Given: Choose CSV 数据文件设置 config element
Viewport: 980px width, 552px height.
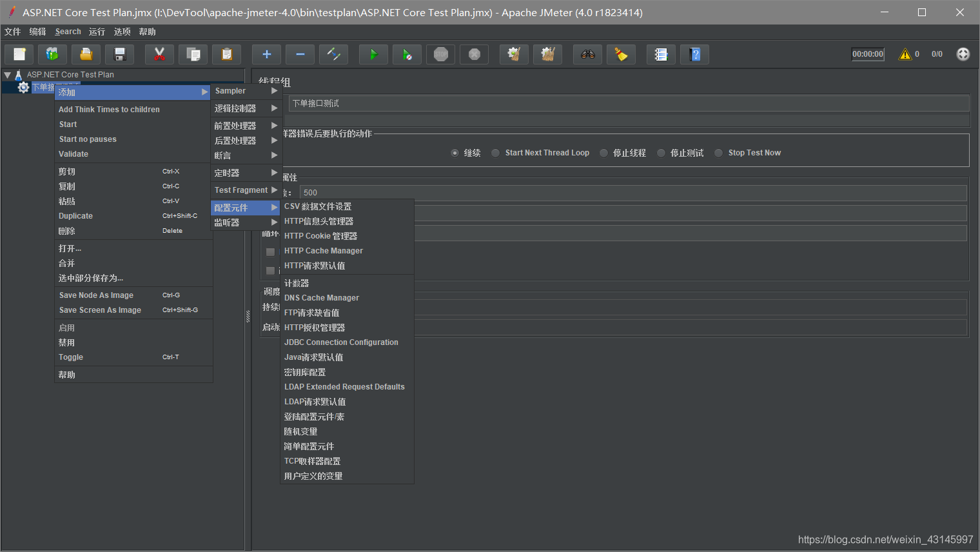Looking at the screenshot, I should 348,206.
